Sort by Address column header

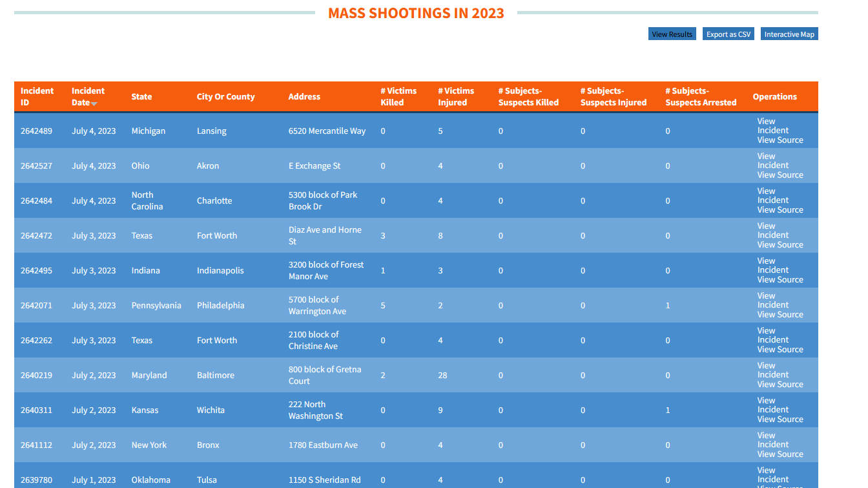click(x=304, y=97)
